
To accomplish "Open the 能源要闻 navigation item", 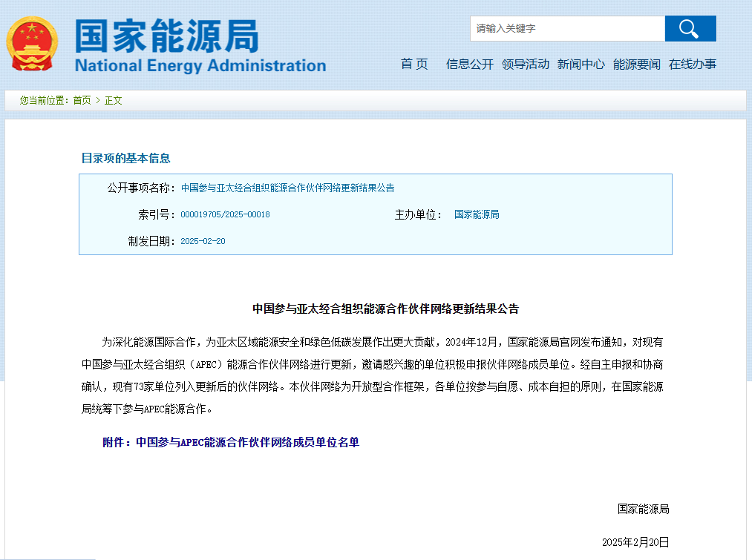I will (636, 65).
